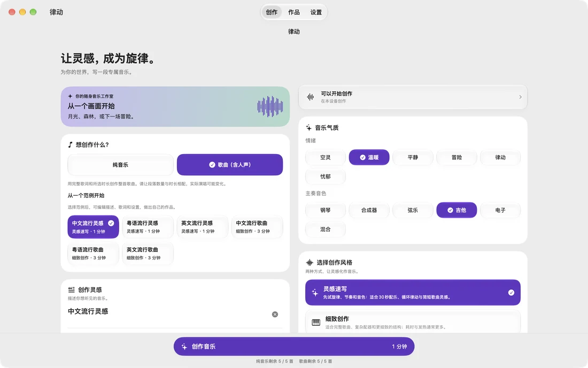Choose the 细致创作 creation style
Viewport: 588px width, 368px height.
pyautogui.click(x=413, y=322)
